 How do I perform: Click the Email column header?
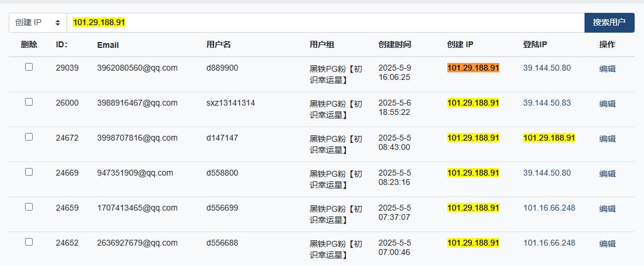pos(108,45)
